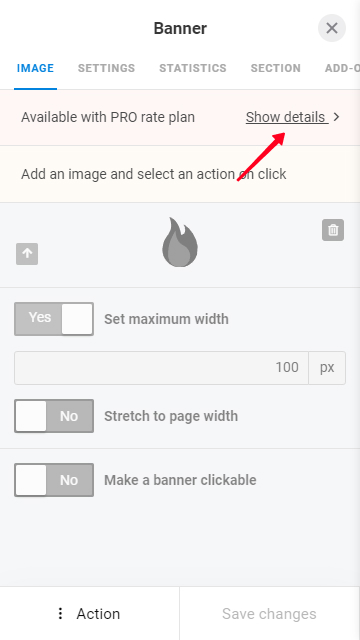Screen dimensions: 360x640
Task: Enable Make a banner clickable switch
Action: 54,480
